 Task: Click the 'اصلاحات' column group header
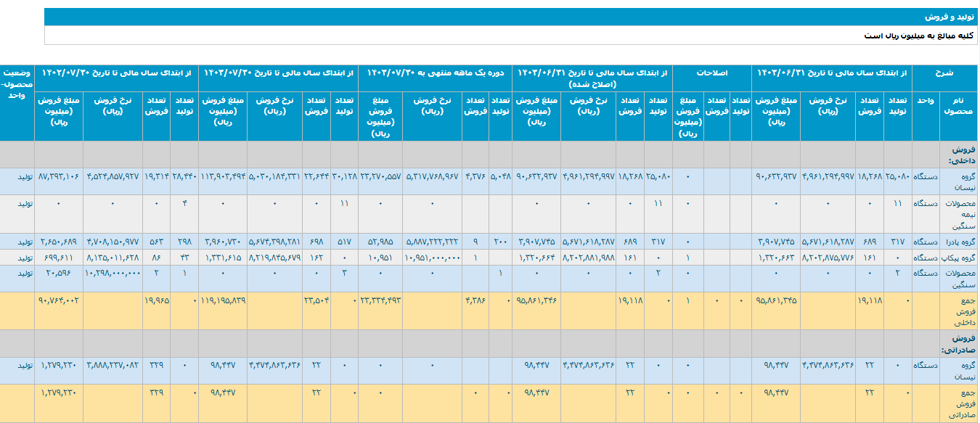coord(712,73)
